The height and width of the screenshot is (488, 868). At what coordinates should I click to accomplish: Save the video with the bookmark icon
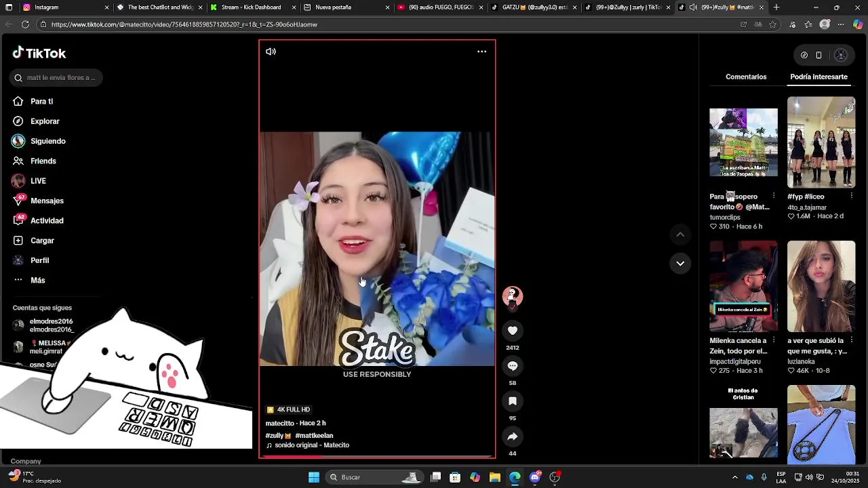click(513, 401)
